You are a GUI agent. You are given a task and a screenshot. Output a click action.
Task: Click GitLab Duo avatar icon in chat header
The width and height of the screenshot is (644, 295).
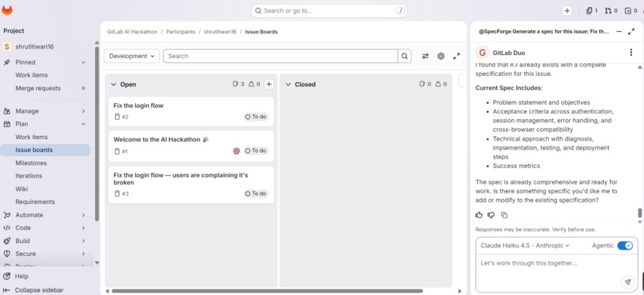pyautogui.click(x=482, y=53)
